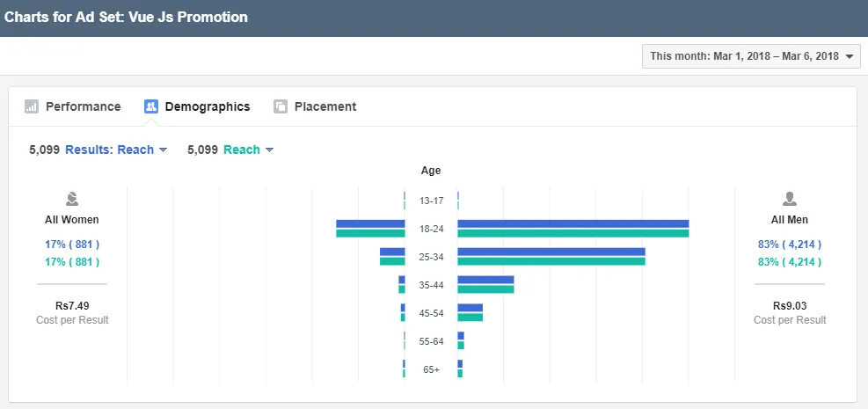Click the Placement squares icon
This screenshot has height=409, width=868.
coord(281,106)
